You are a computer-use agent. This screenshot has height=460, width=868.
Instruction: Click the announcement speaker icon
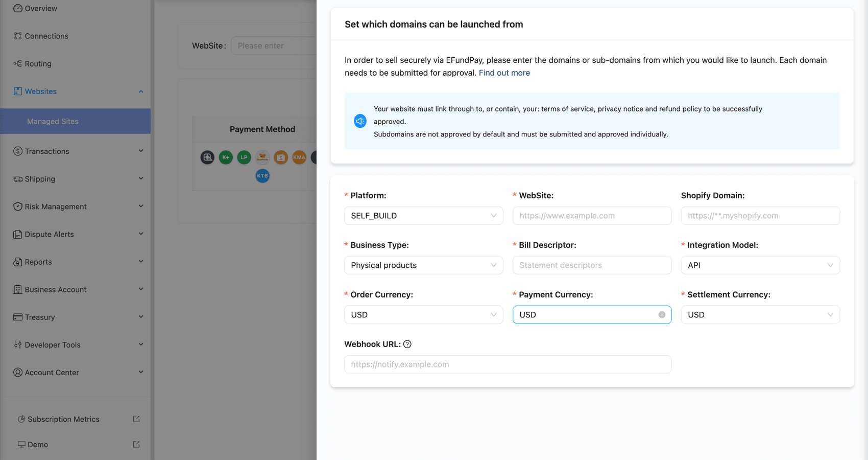coord(360,121)
